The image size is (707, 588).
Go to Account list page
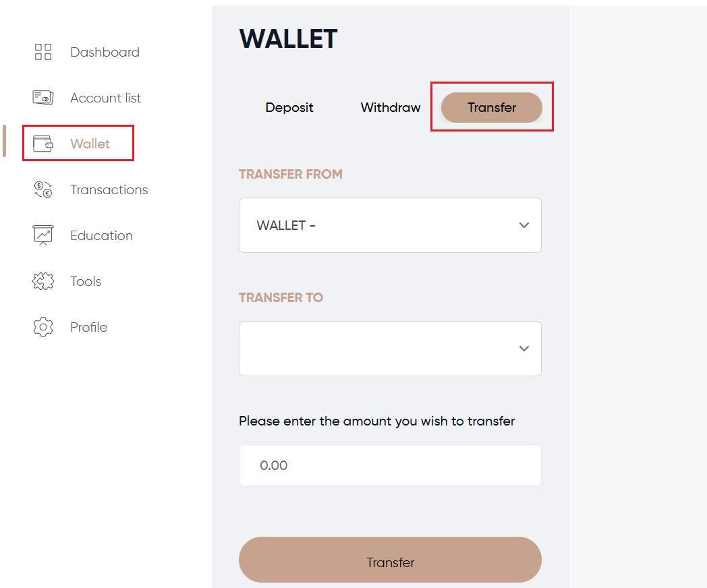[105, 98]
